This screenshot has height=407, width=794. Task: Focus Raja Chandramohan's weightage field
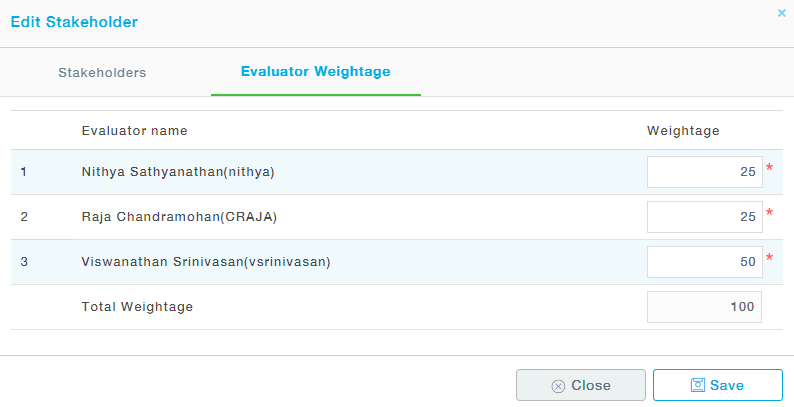click(x=704, y=217)
